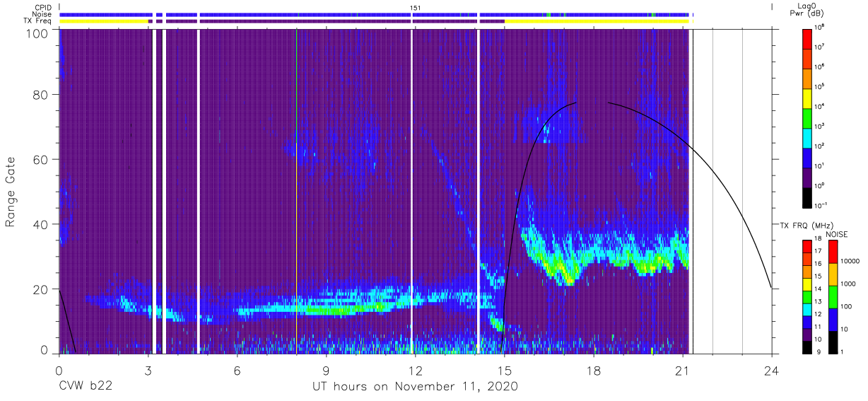This screenshot has height=401, width=868.
Task: Click the 'CVW b22' radar beam label
Action: [86, 387]
